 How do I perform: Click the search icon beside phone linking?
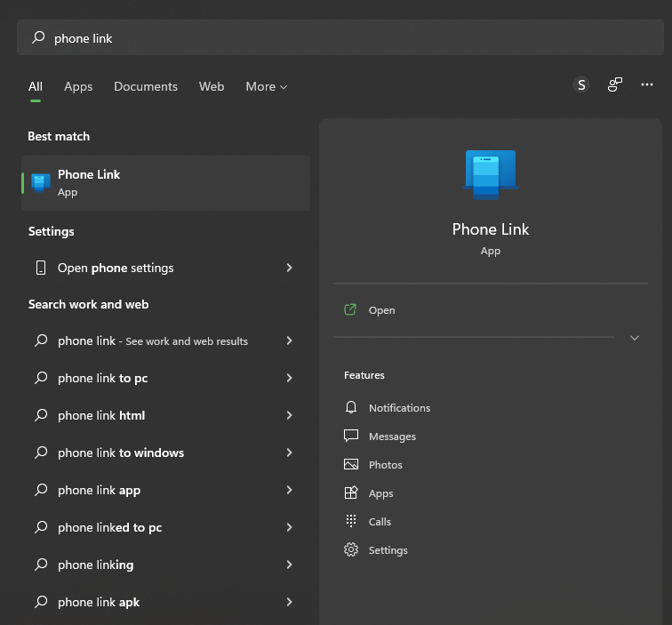[x=41, y=565]
